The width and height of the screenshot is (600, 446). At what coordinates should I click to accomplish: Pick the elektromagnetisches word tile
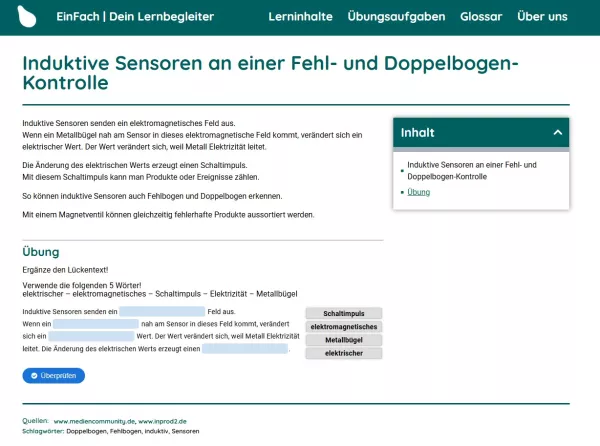(344, 327)
